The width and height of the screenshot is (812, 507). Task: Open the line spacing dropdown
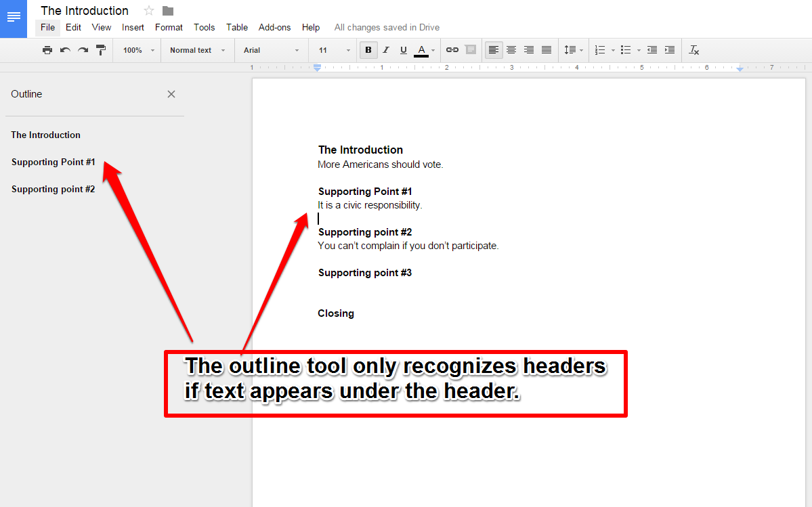coord(574,49)
